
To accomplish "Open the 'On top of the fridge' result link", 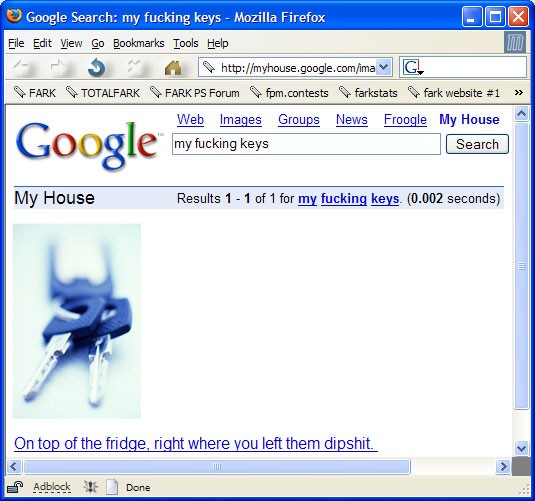I will click(x=196, y=444).
